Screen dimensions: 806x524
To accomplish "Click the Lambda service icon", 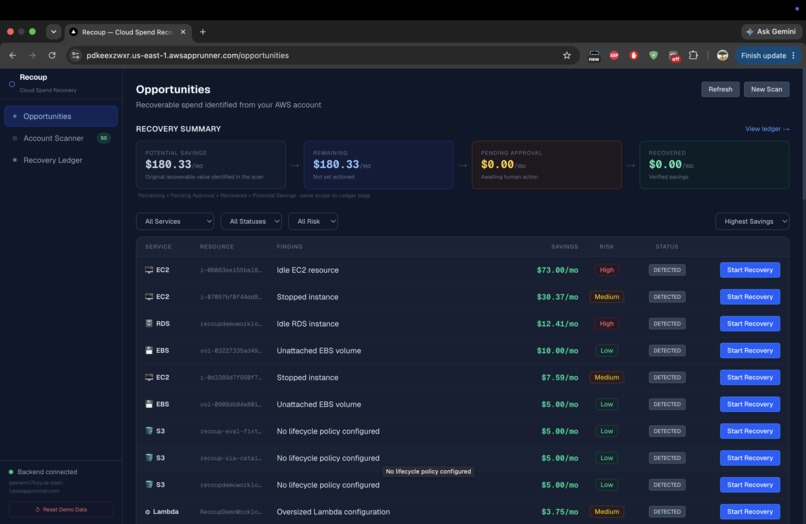I will (x=148, y=512).
